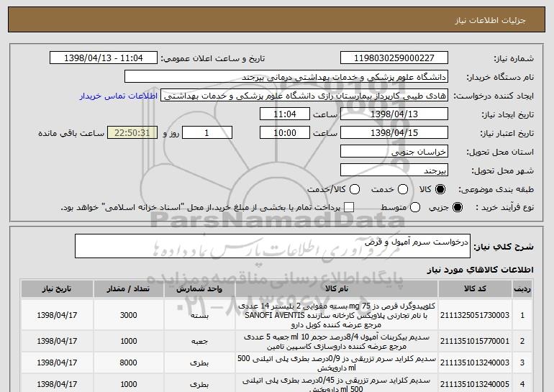The height and width of the screenshot is (392, 554).
Task: Click the buyer organization name field
Action: [286, 77]
